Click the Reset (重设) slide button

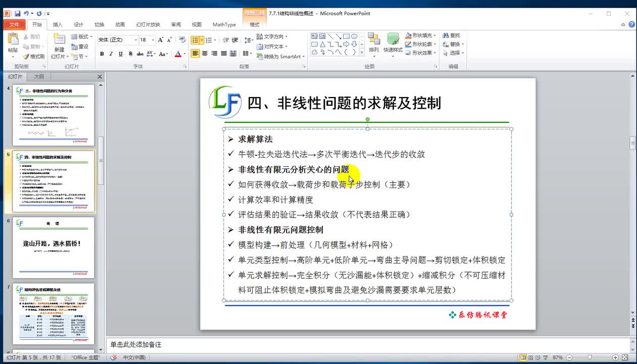coord(80,47)
